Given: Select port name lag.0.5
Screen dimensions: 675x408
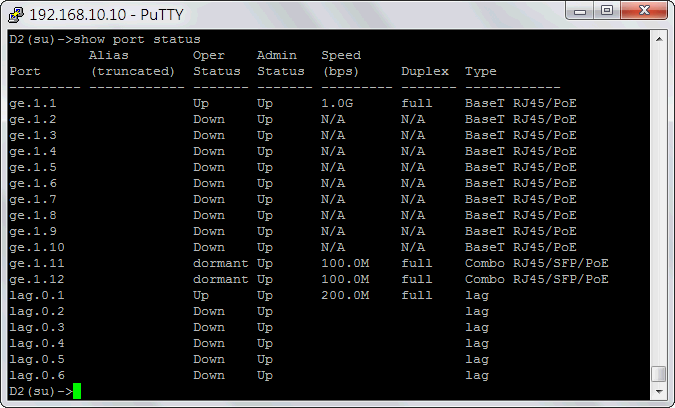Looking at the screenshot, I should point(37,359).
